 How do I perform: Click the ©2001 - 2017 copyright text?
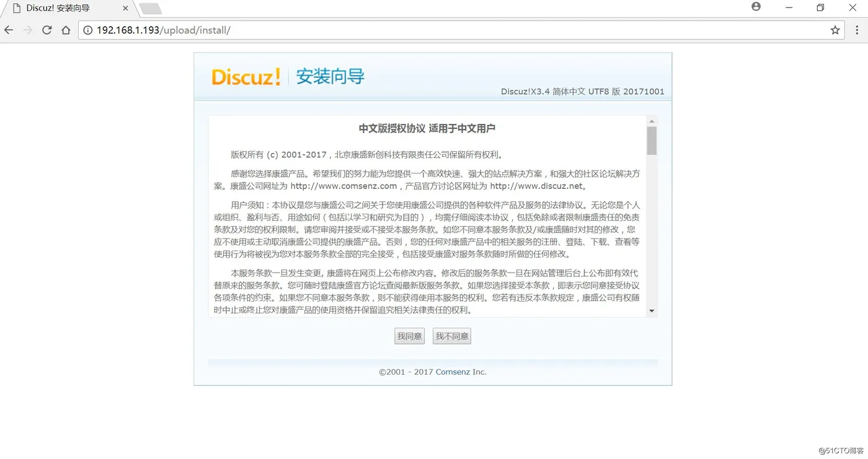pos(406,372)
